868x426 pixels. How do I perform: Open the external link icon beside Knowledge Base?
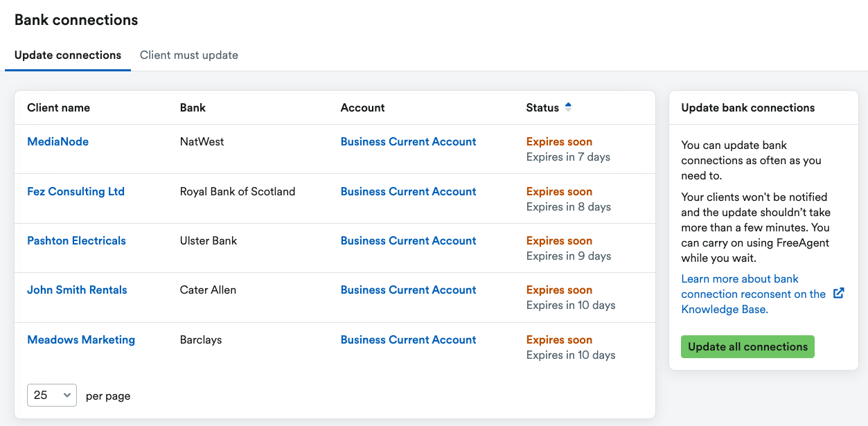pos(838,294)
